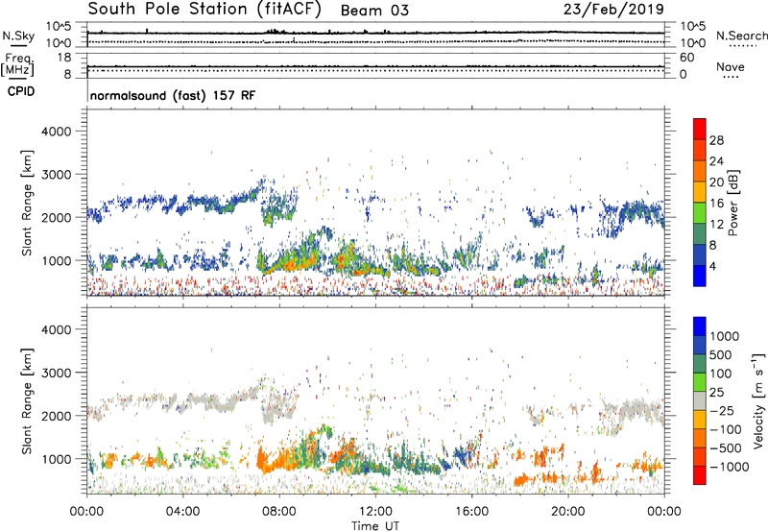Click the '1000' tick on velocity panel axis
The image size is (768, 532).
pyautogui.click(x=56, y=459)
